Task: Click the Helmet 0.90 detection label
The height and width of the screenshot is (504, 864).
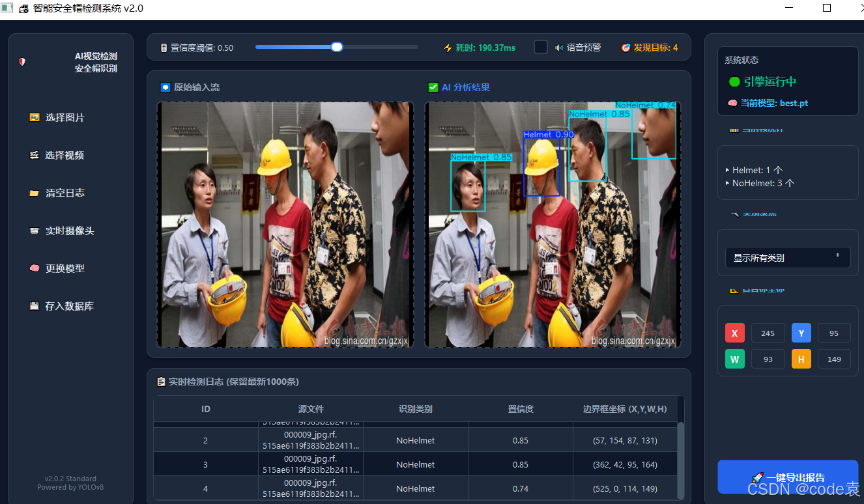Action: (x=549, y=135)
